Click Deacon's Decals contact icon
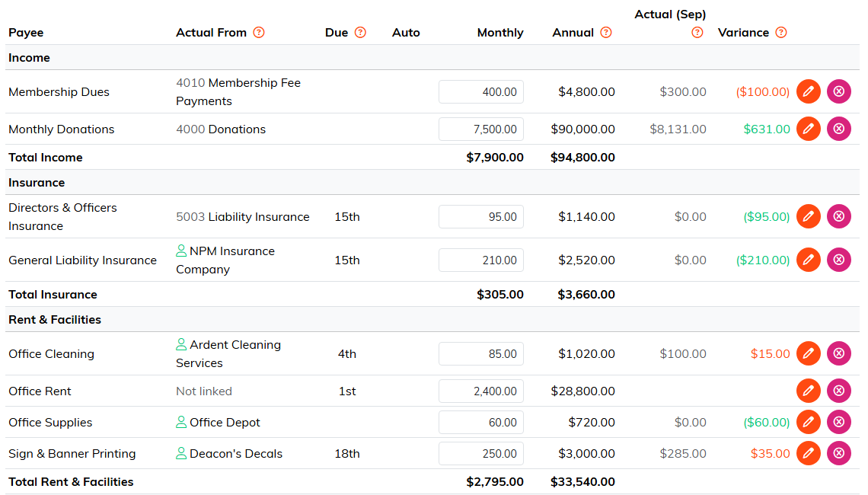868x495 pixels. click(181, 453)
